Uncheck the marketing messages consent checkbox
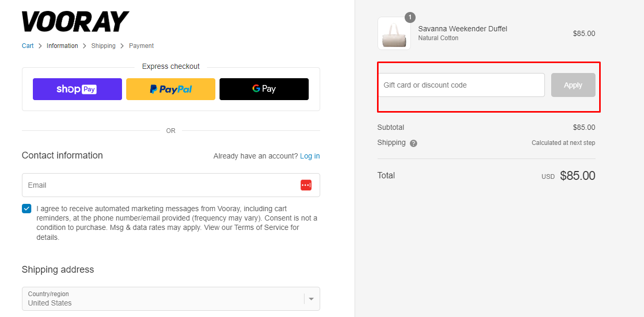644x317 pixels. (27, 209)
